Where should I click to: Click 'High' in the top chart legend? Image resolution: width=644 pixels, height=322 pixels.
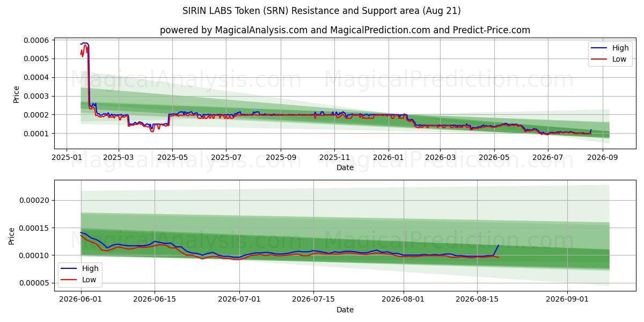620,48
